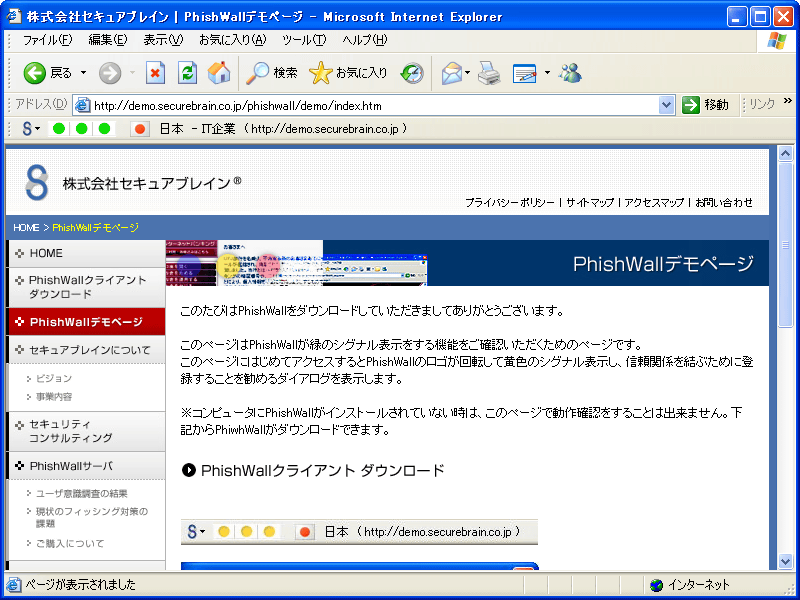Open アクセスマップ link

(x=654, y=203)
